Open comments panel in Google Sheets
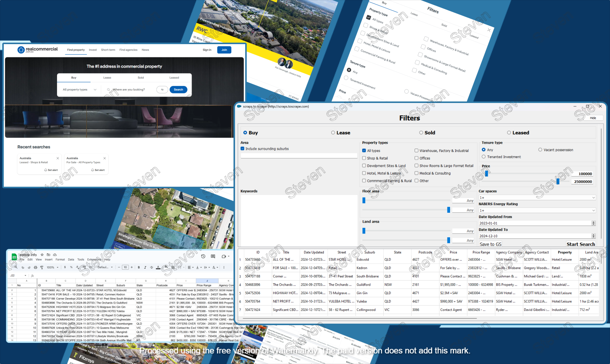Viewport: 610px width, 364px height. click(x=213, y=256)
